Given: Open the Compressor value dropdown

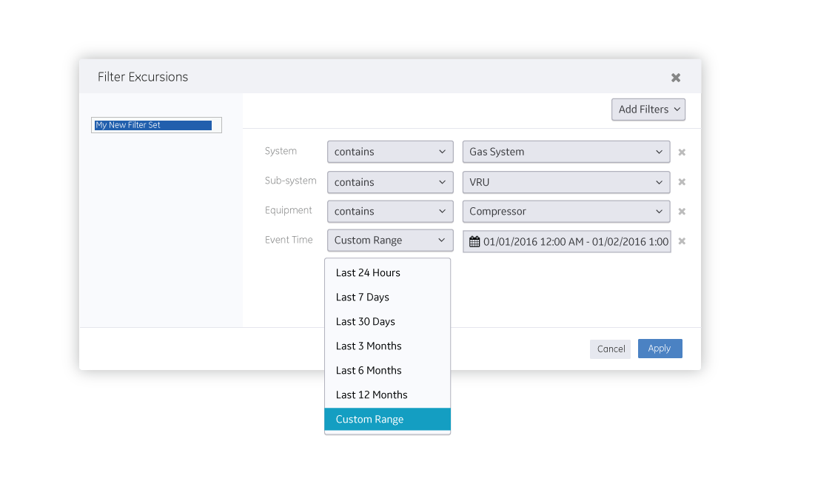Looking at the screenshot, I should [566, 212].
